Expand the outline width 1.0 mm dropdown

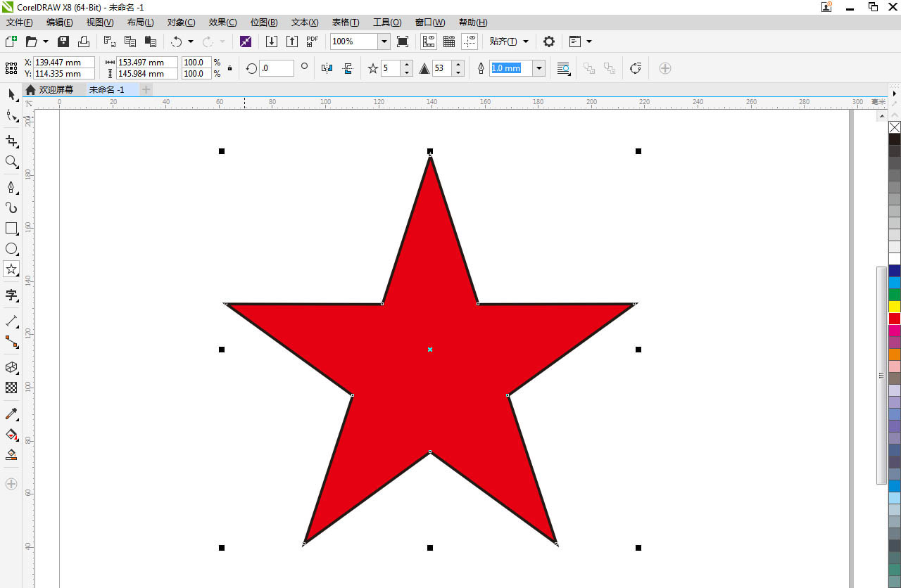point(538,68)
